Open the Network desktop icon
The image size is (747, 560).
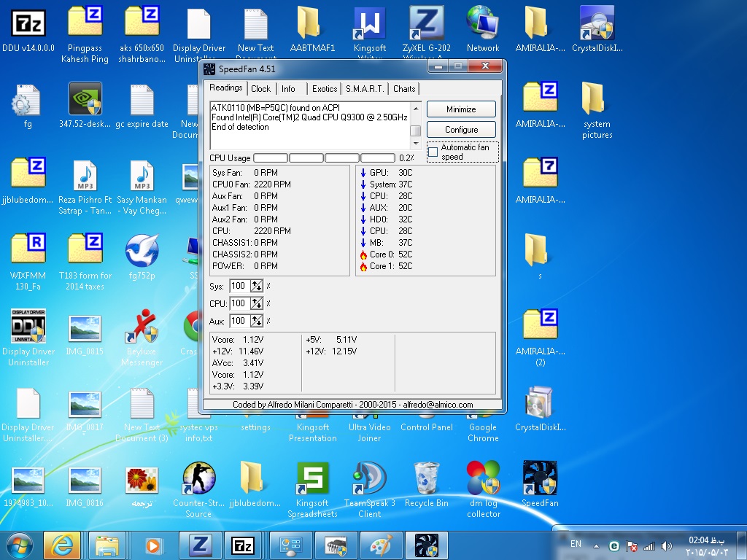point(483,23)
